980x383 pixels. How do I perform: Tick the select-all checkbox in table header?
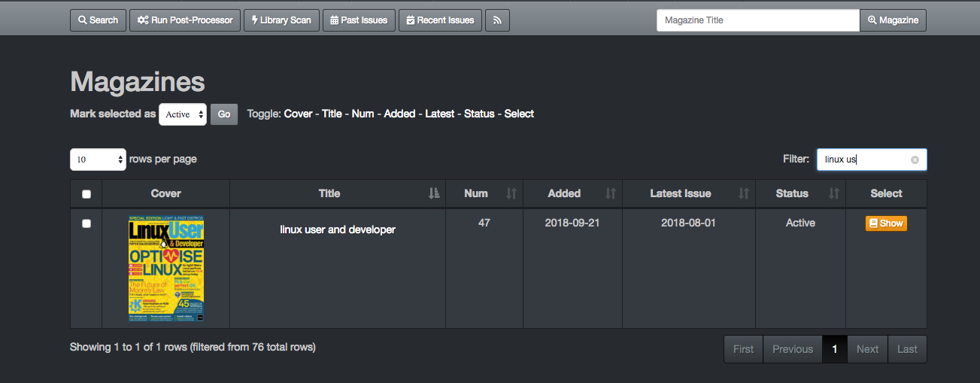click(x=86, y=194)
